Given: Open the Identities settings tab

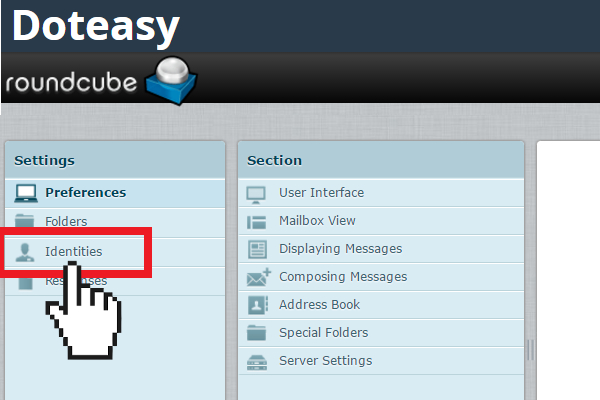Looking at the screenshot, I should (115, 252).
